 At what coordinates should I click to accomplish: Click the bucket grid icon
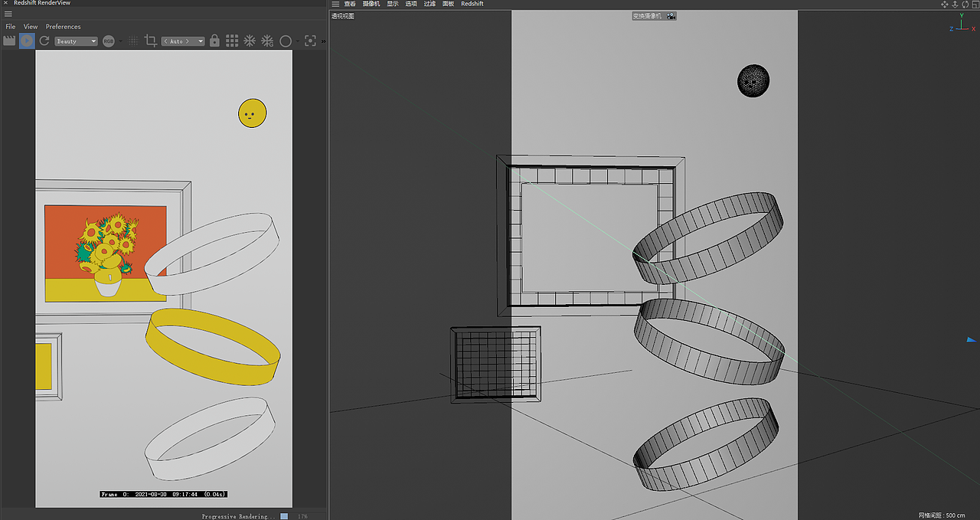[232, 41]
